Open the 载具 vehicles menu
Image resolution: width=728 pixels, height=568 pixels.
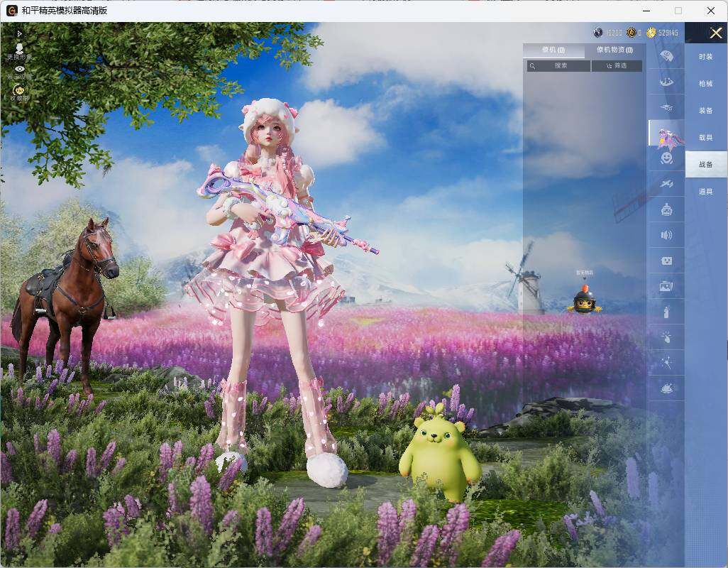click(706, 138)
